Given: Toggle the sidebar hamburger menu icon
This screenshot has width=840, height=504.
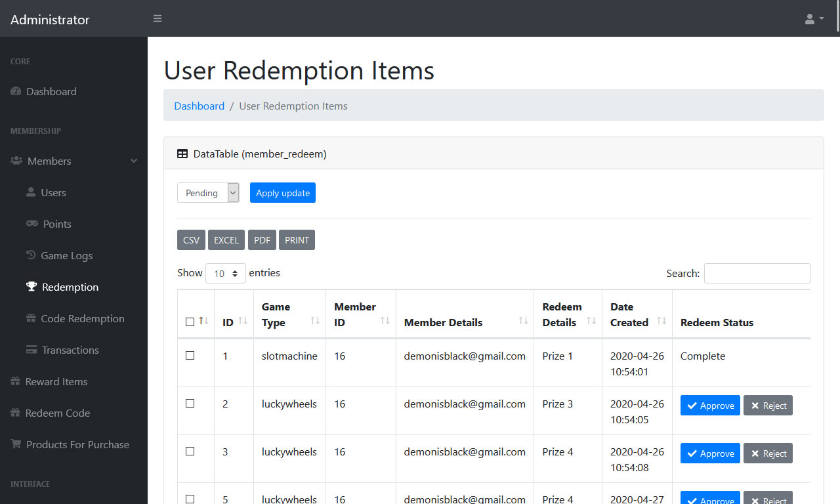Looking at the screenshot, I should click(157, 18).
